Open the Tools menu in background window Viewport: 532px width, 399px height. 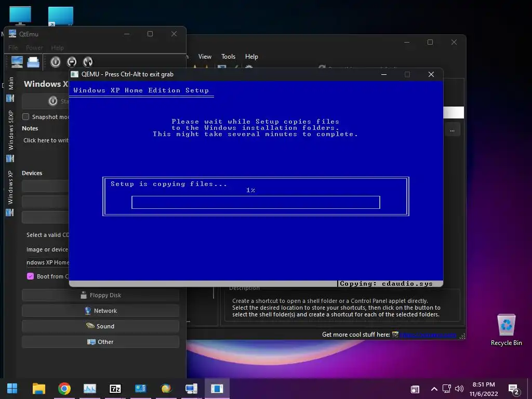pyautogui.click(x=229, y=57)
